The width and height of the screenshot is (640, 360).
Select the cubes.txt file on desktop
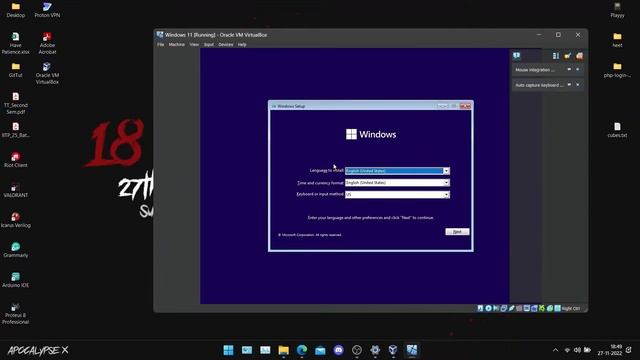pos(617,130)
